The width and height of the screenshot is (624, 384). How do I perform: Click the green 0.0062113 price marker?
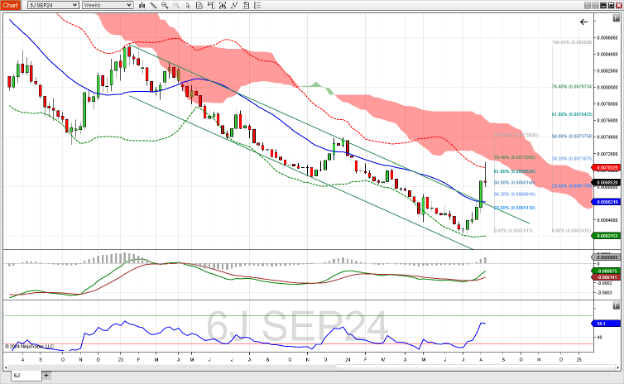click(606, 236)
